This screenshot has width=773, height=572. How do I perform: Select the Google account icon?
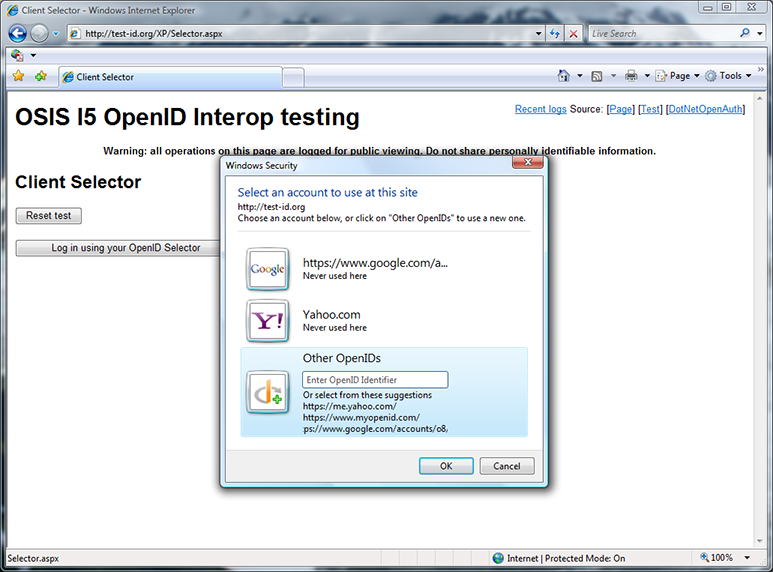[x=267, y=269]
